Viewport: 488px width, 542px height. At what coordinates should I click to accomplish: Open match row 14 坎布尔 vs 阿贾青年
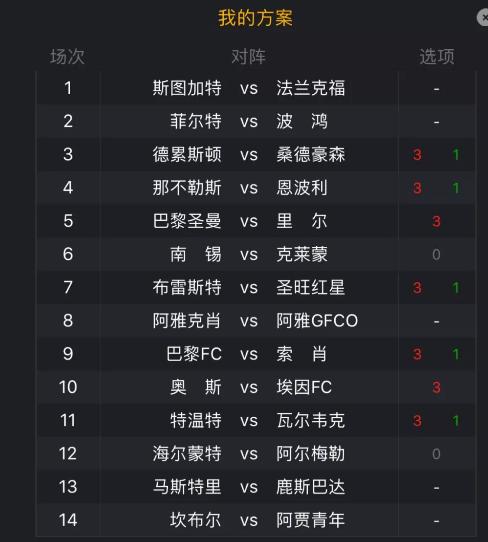pyautogui.click(x=256, y=520)
